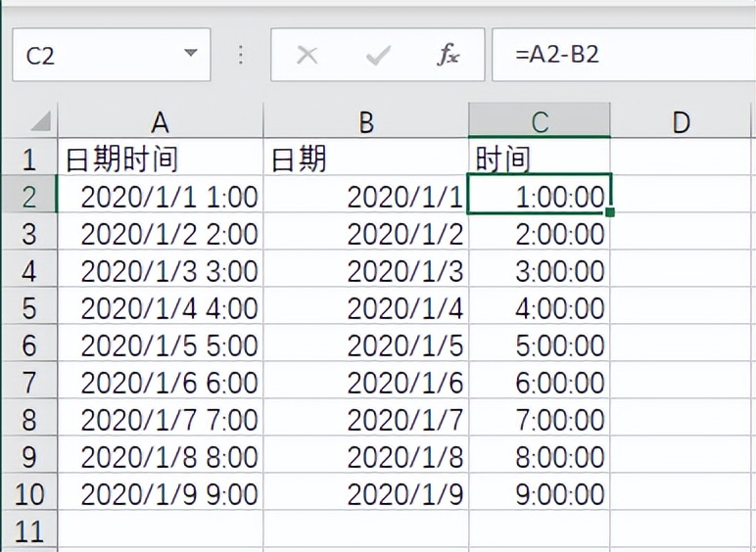Click the fill handle of cell C2
This screenshot has width=756, height=552.
pyautogui.click(x=610, y=212)
